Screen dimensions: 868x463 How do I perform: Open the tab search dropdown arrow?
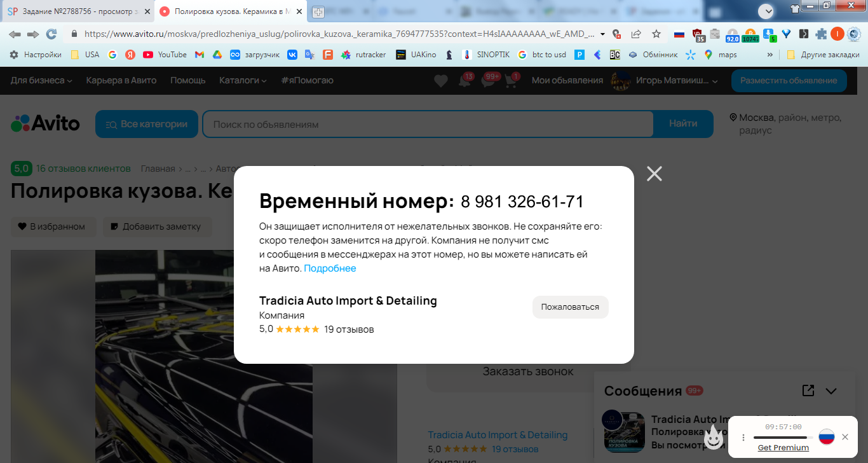(x=766, y=11)
